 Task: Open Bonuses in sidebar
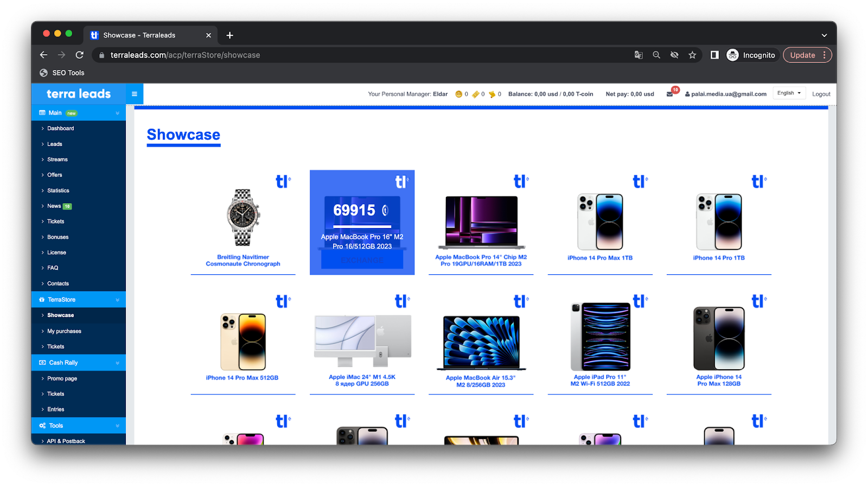pos(58,237)
